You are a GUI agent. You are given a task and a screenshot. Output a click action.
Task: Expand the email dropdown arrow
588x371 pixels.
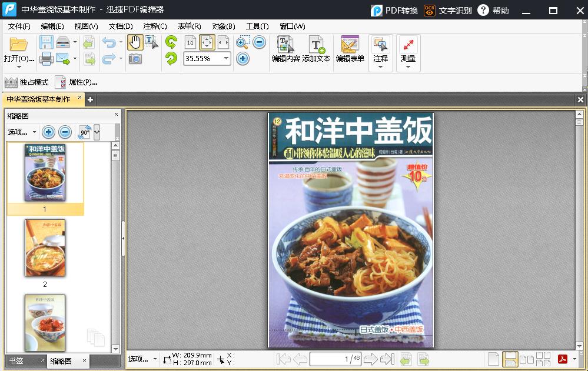(75, 58)
